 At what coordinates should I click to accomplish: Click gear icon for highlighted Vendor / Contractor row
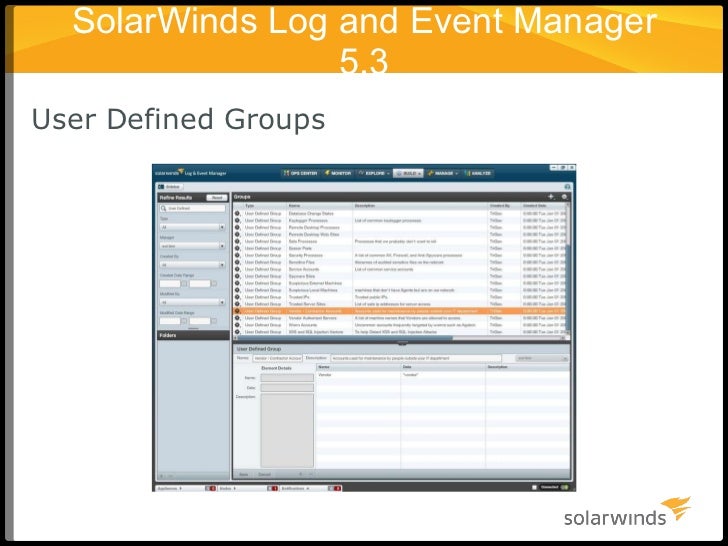(x=237, y=311)
